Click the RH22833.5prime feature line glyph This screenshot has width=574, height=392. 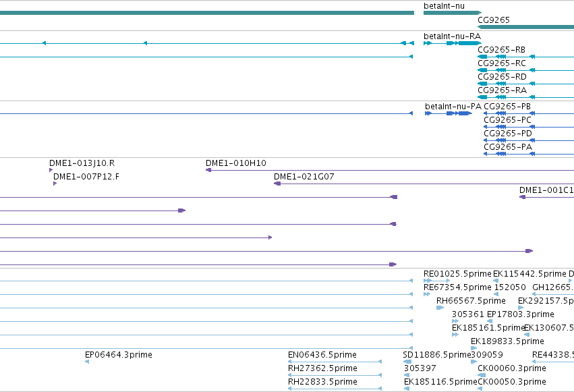coord(335,389)
